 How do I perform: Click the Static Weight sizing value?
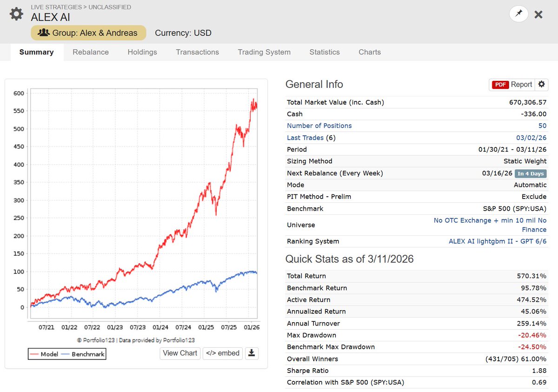pos(525,161)
